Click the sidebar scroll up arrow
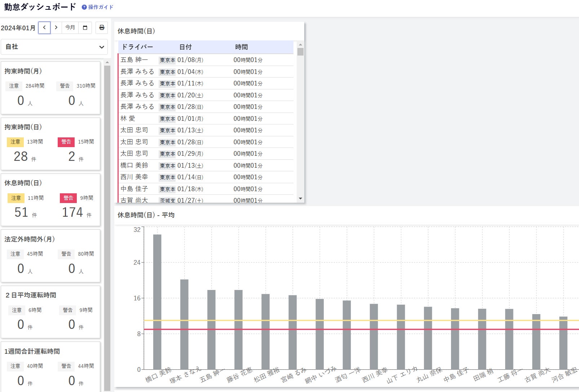This screenshot has height=392, width=579. [107, 63]
